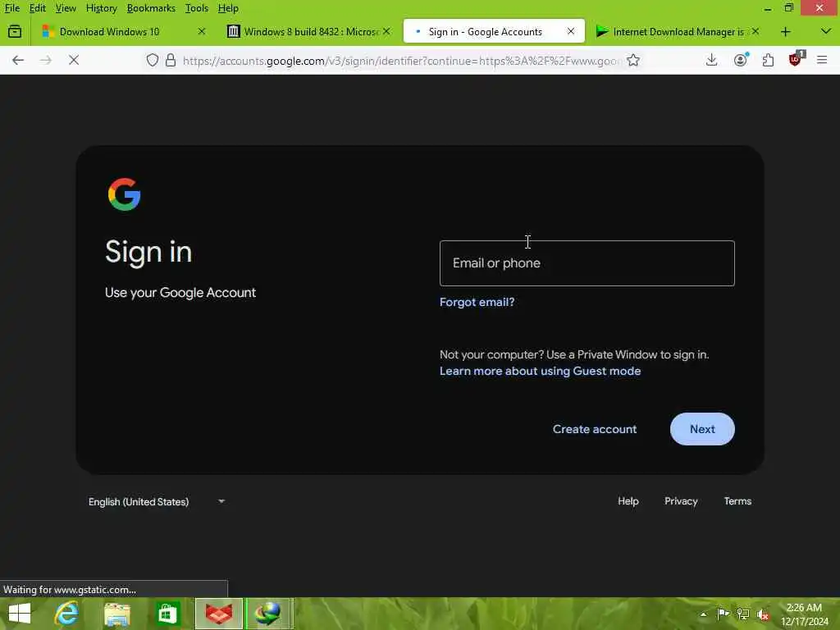Open Extensions puzzle piece icon

click(768, 60)
